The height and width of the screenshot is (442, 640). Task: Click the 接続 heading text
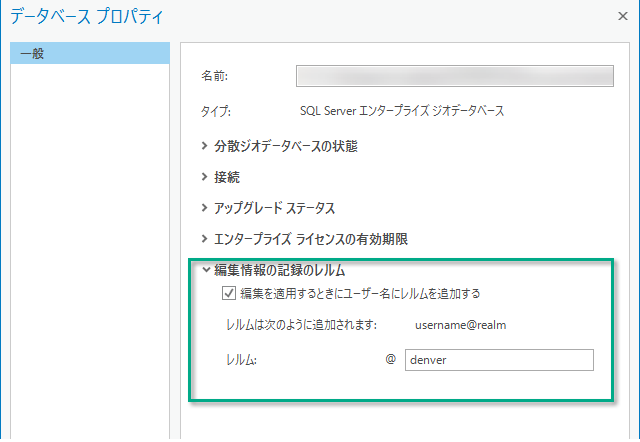[227, 177]
